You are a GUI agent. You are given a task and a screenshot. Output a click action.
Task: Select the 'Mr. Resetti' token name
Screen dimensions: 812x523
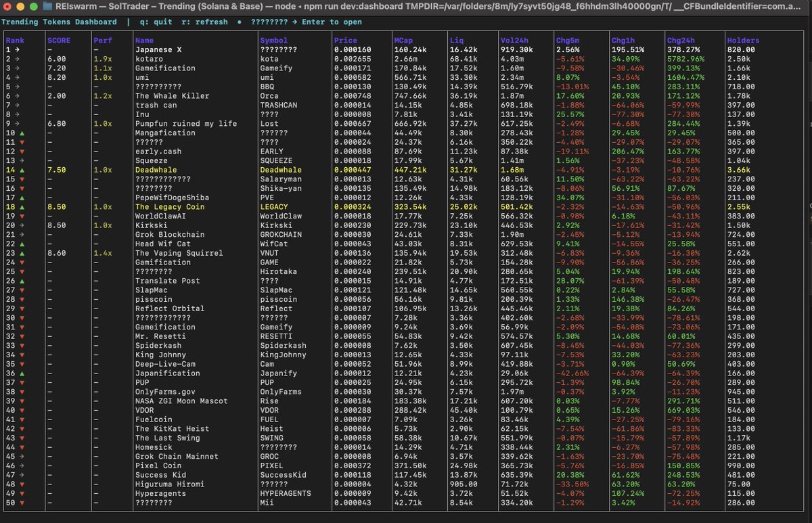[160, 336]
